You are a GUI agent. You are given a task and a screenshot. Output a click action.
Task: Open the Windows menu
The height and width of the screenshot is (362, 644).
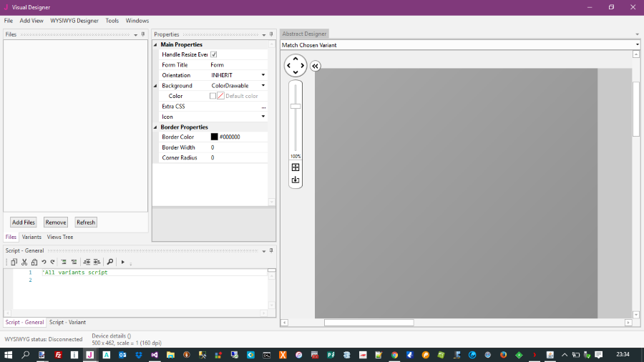(137, 21)
